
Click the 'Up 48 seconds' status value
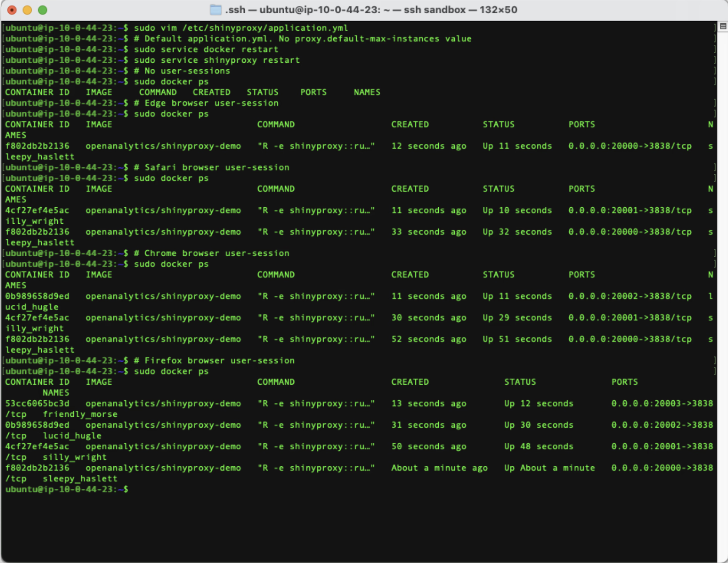coord(539,447)
